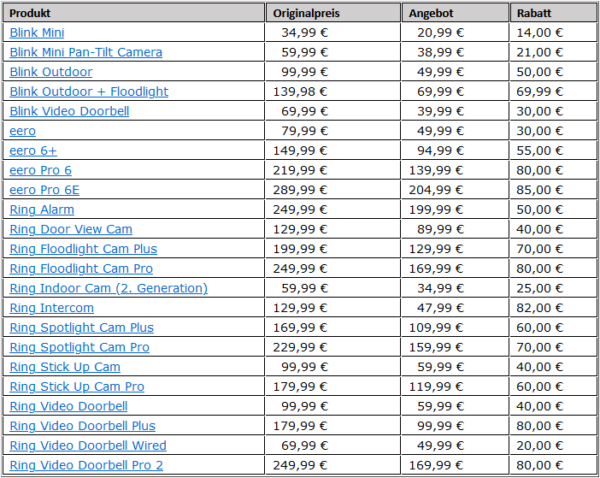Open Ring Video Doorbell Pro 2 link
This screenshot has width=600, height=478.
click(x=86, y=465)
